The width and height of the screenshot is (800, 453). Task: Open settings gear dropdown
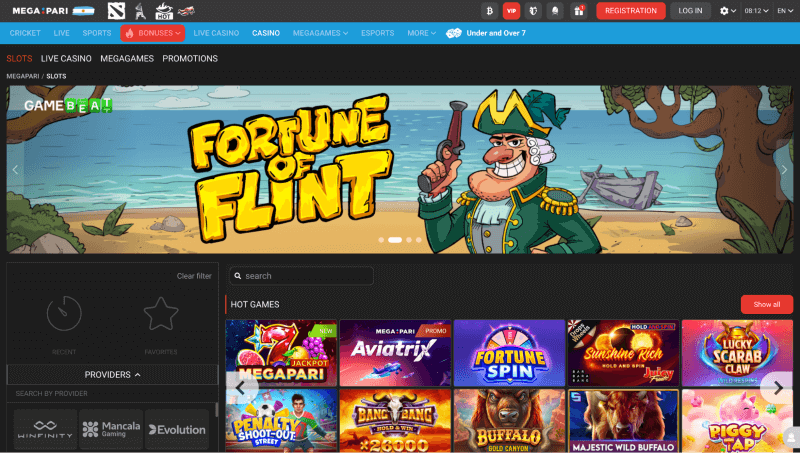click(x=728, y=11)
